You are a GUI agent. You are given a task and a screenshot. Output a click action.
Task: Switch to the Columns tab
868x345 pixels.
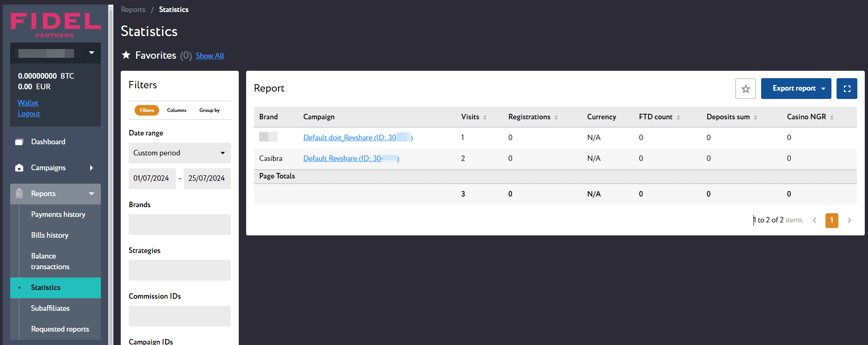tap(177, 110)
